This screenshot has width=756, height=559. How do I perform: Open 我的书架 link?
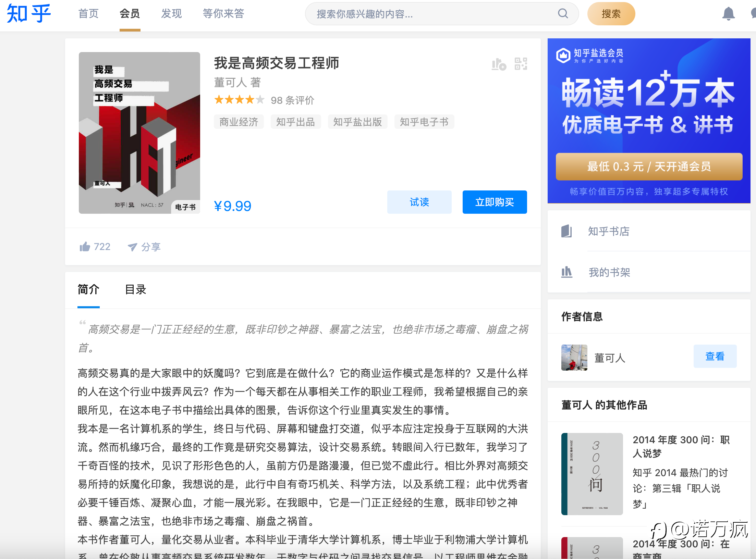(609, 272)
